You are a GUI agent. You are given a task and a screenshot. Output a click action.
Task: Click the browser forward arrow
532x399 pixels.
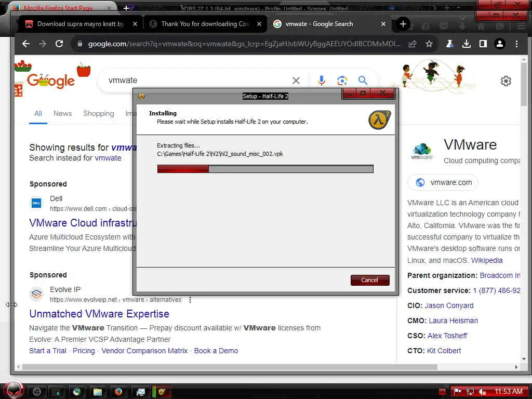43,44
